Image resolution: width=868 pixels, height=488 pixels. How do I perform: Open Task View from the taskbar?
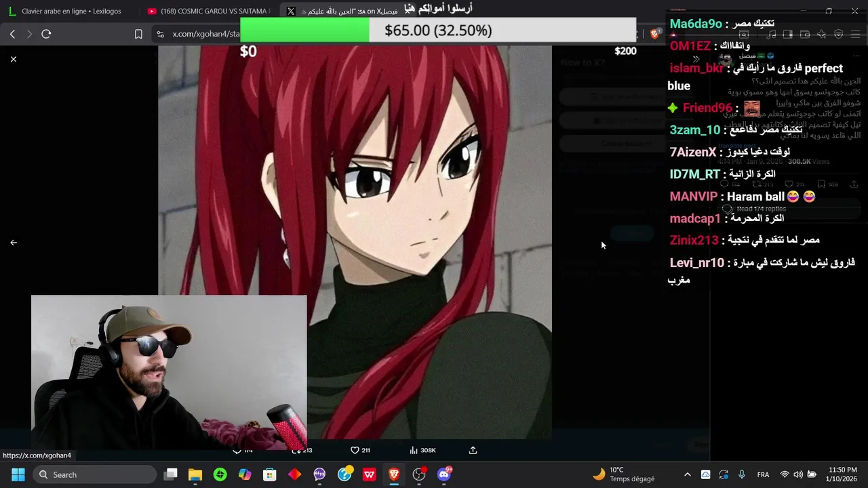coord(171,474)
